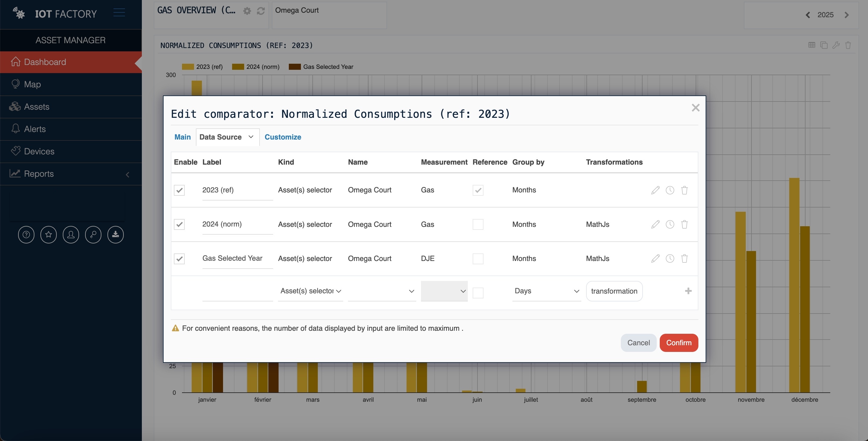Check Reference box for 2024 (norm) row
Image resolution: width=868 pixels, height=441 pixels.
(x=477, y=224)
